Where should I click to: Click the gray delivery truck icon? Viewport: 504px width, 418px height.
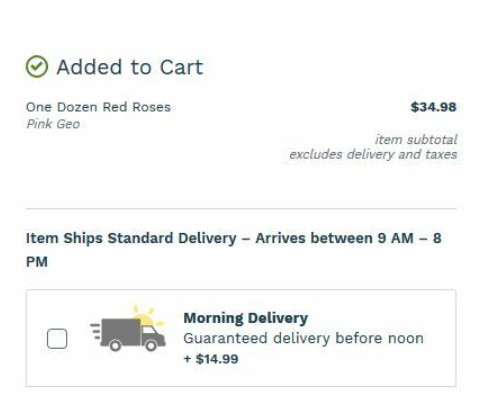(128, 335)
